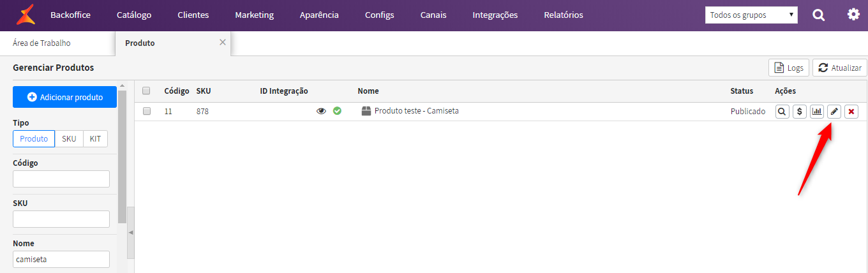The width and height of the screenshot is (868, 273).
Task: Select KIT type filter
Action: point(95,139)
